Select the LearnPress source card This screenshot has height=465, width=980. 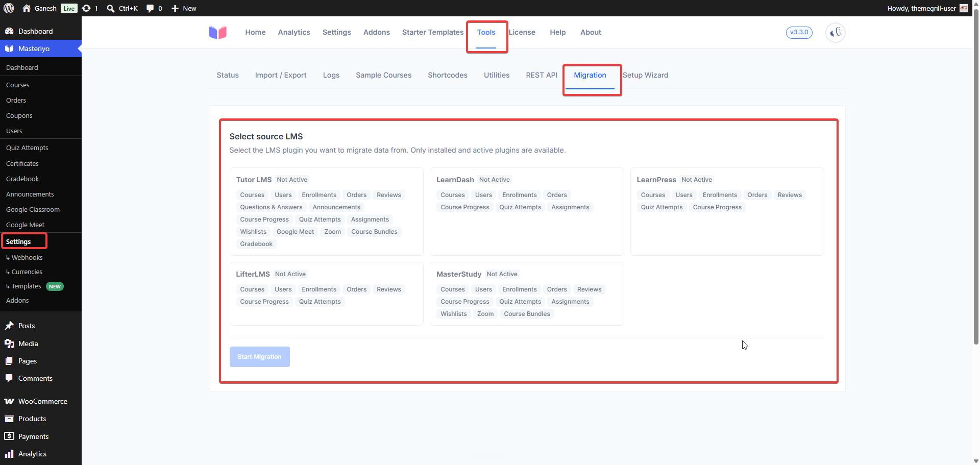[x=727, y=211]
